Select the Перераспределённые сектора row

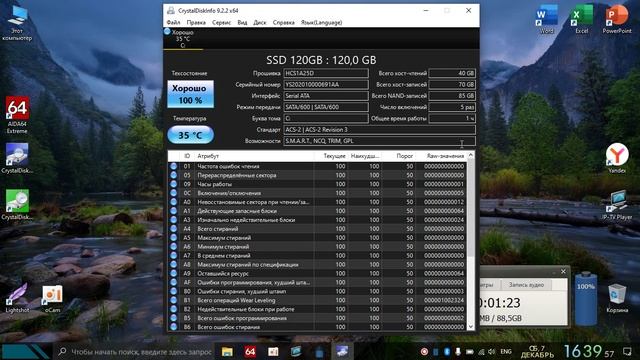(x=317, y=175)
